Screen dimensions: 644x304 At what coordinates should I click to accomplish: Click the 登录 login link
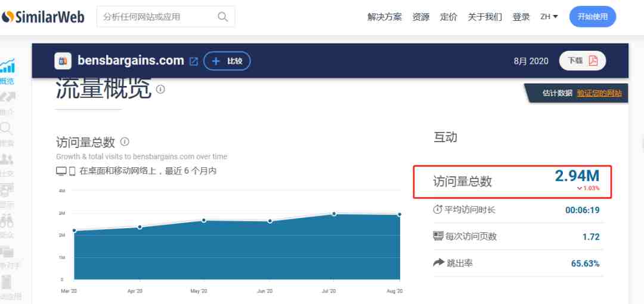pos(521,17)
